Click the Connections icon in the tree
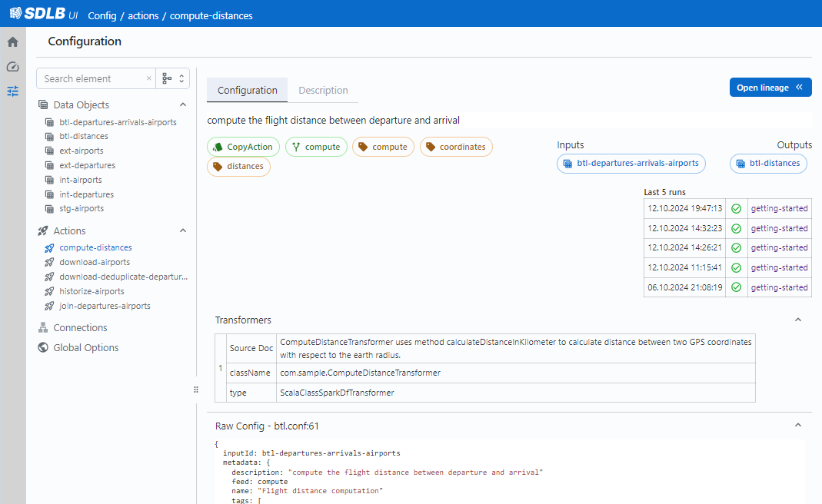The width and height of the screenshot is (822, 504). tap(43, 328)
